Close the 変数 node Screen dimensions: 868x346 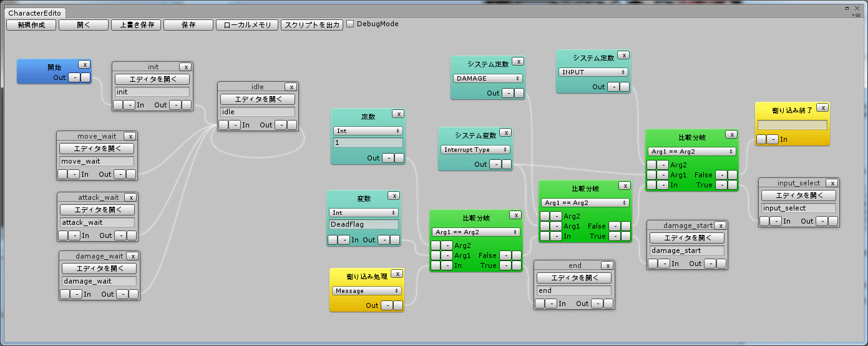[394, 195]
